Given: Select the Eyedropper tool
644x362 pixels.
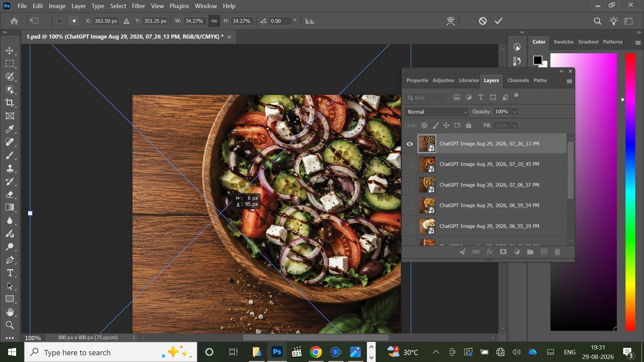Looking at the screenshot, I should point(10,129).
